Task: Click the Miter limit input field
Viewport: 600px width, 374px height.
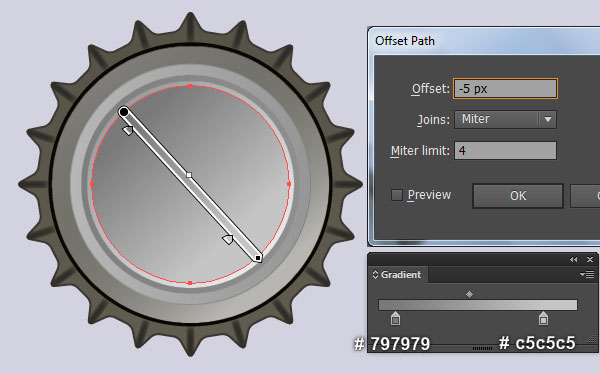Action: [x=505, y=150]
